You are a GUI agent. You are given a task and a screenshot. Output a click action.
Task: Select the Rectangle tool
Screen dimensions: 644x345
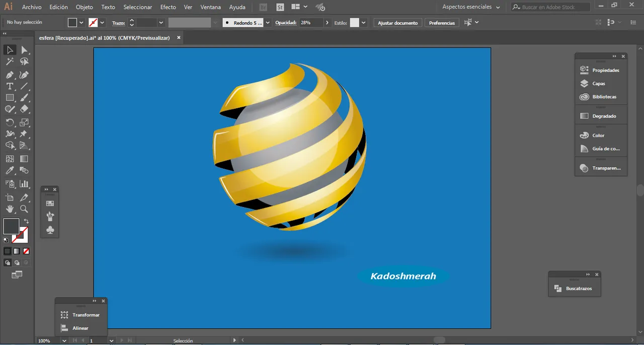10,98
